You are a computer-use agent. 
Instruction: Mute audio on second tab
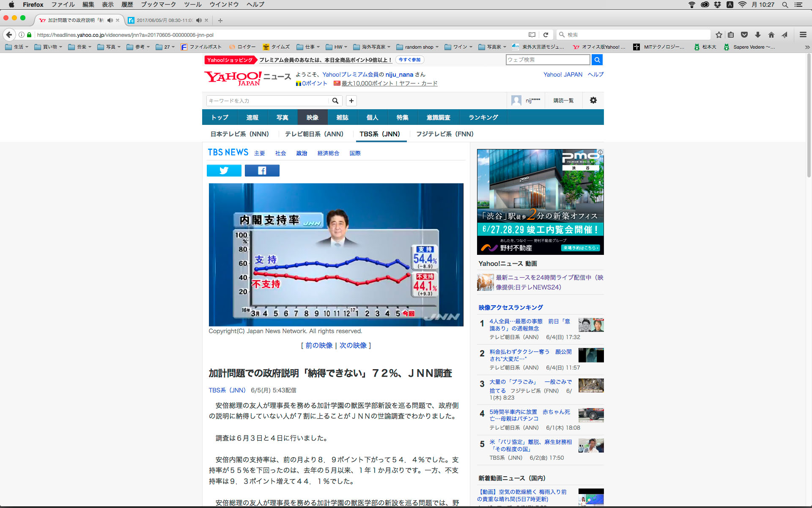[x=199, y=20]
